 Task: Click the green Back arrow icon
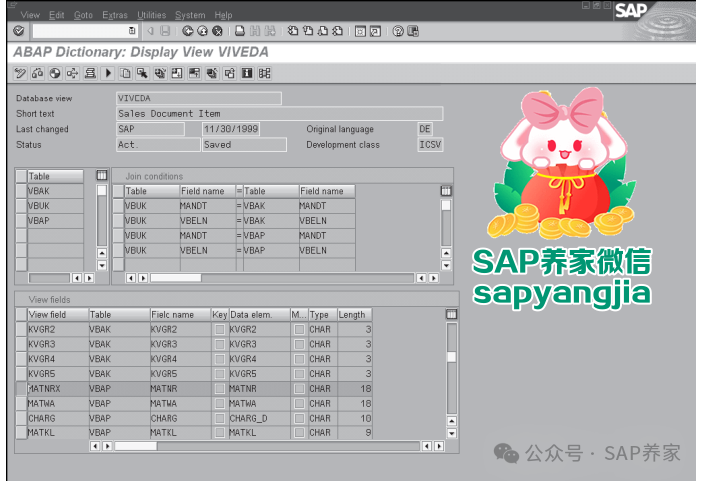coord(188,31)
